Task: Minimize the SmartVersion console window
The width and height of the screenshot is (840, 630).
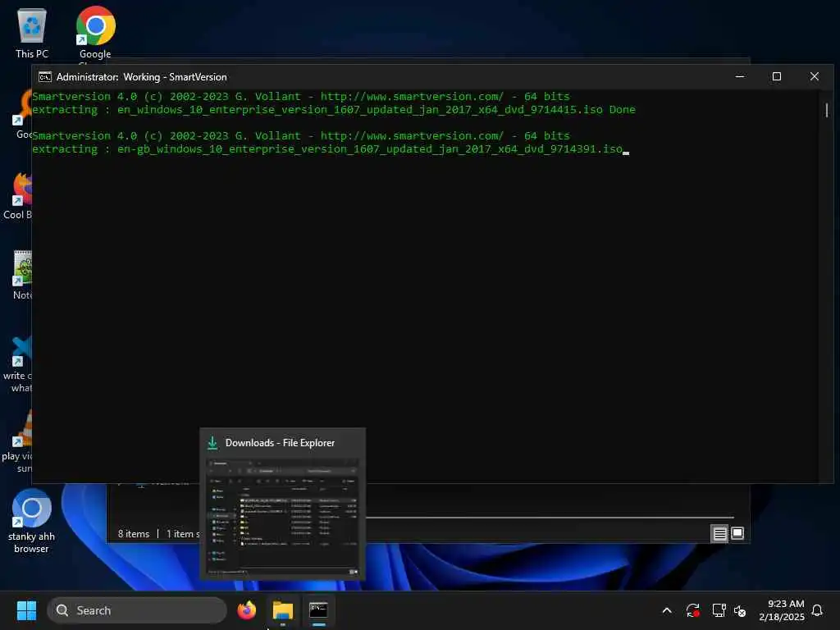Action: 740,76
